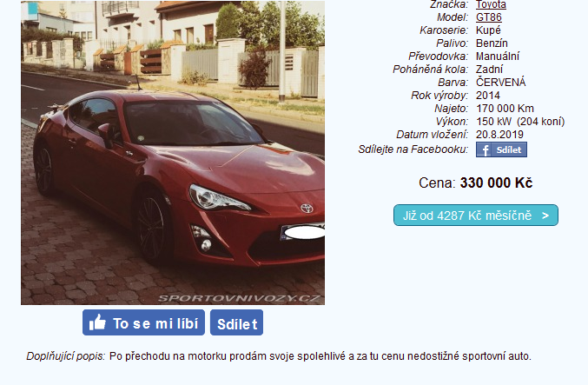The height and width of the screenshot is (385, 588).
Task: Click the power value 150 kW (204 koní)
Action: pos(520,122)
